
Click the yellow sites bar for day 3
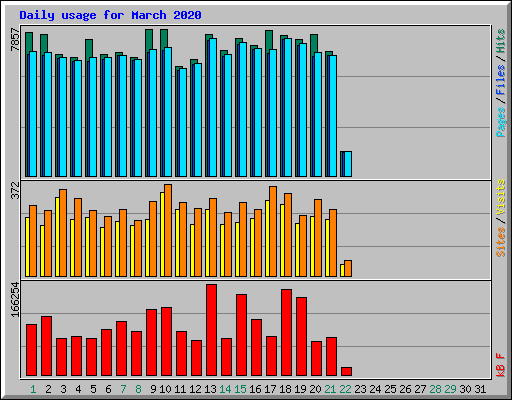point(57,237)
